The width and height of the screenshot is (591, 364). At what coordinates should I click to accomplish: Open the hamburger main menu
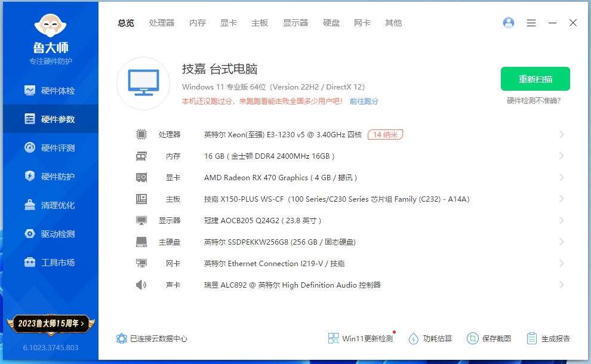531,23
